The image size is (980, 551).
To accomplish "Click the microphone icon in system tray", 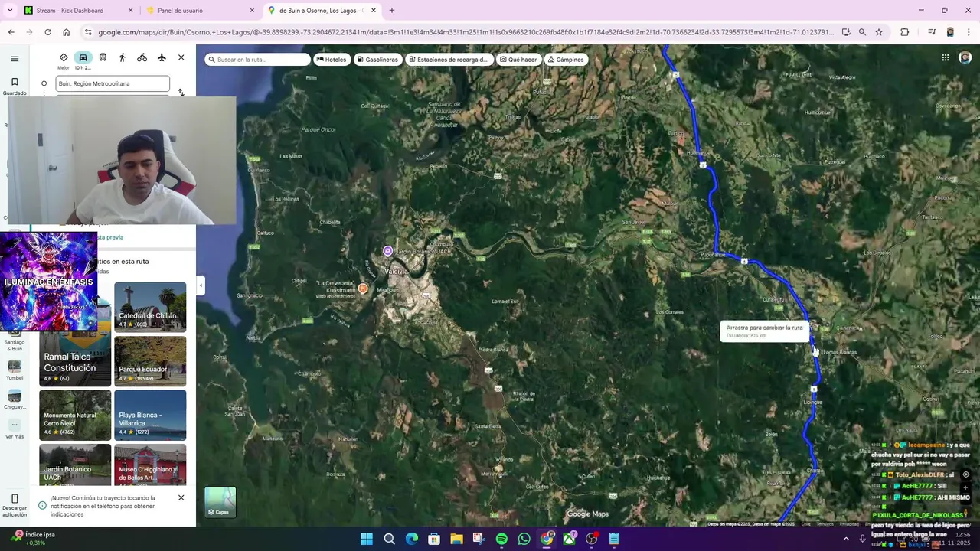I will tap(862, 539).
